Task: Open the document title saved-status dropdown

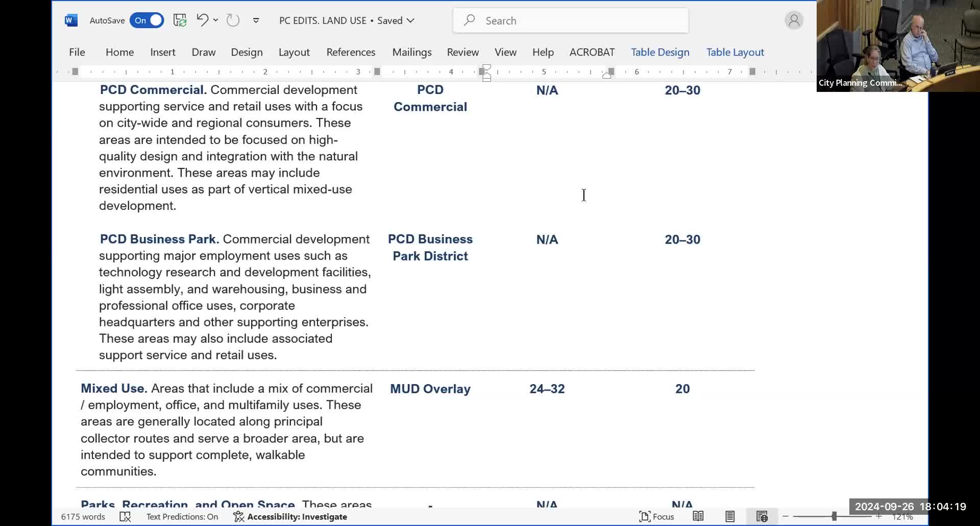Action: [411, 20]
